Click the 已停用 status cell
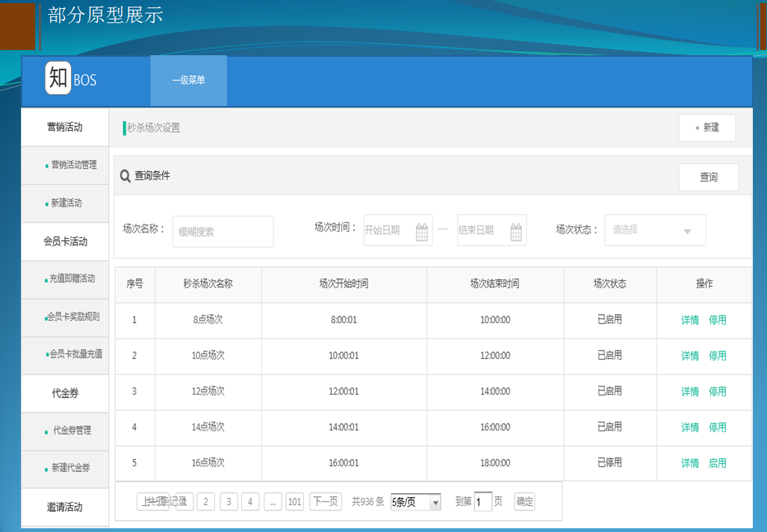Screen dimensions: 767x532 (609, 463)
